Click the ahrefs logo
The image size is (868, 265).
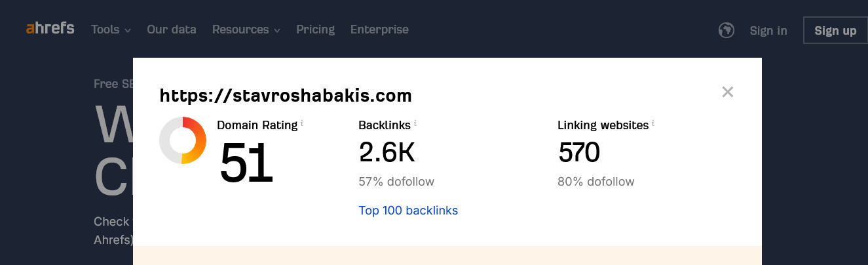50,29
